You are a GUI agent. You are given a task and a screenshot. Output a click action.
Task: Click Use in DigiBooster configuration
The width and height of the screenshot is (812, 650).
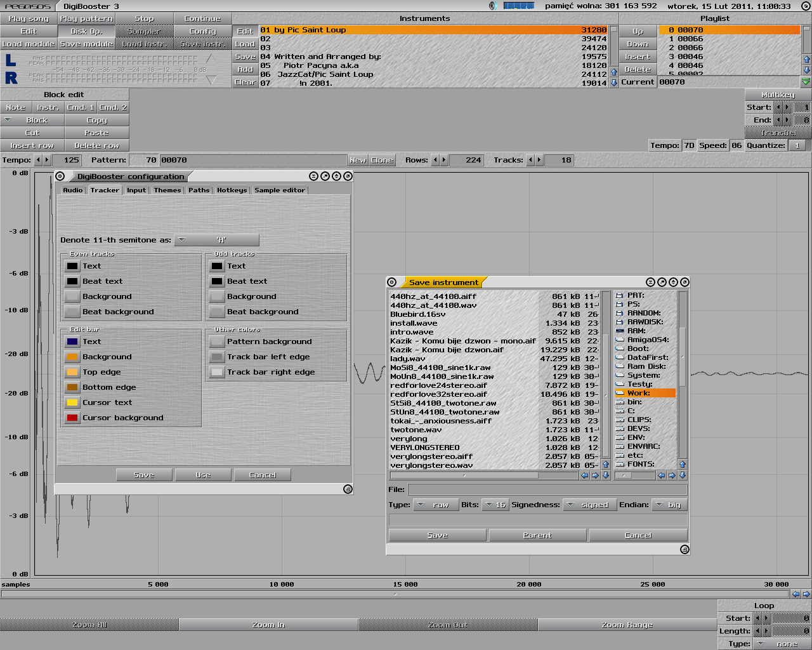[x=203, y=475]
